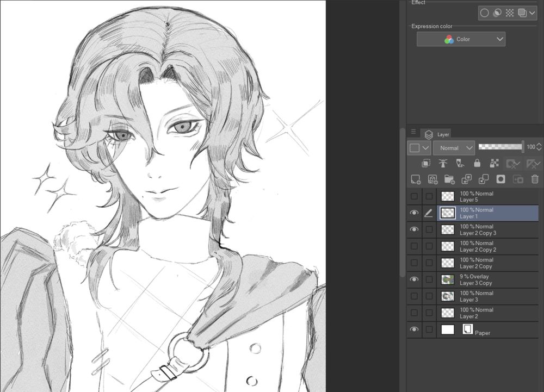Click Transfer to Lower Layer icon

pos(466,179)
